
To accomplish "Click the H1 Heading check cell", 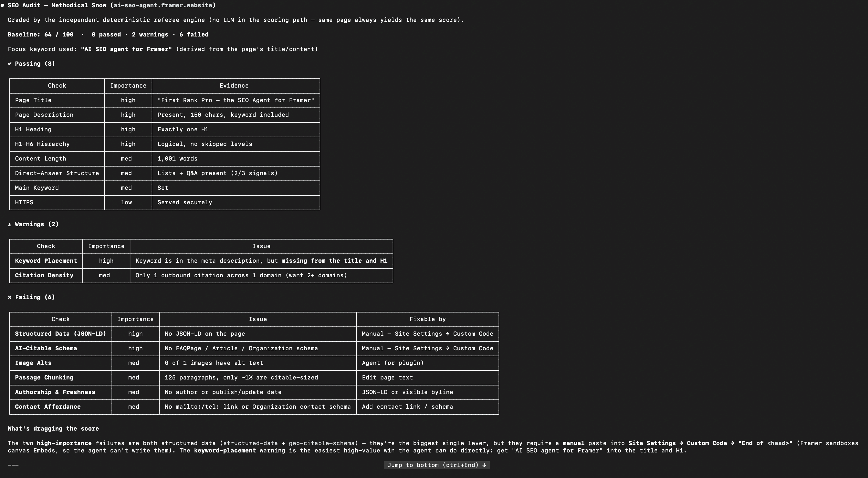I will [x=57, y=130].
